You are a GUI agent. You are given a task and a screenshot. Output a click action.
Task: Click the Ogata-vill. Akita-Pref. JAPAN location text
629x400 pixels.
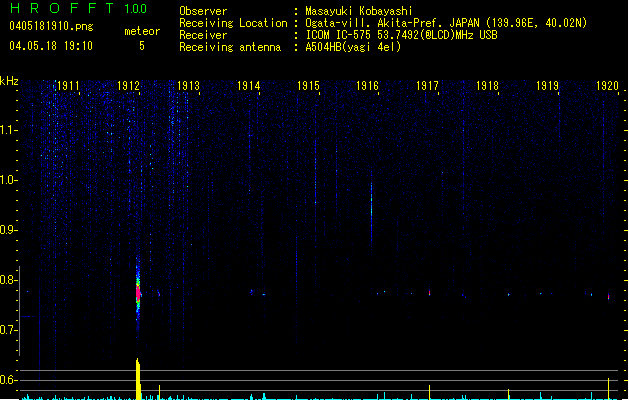pyautogui.click(x=446, y=23)
